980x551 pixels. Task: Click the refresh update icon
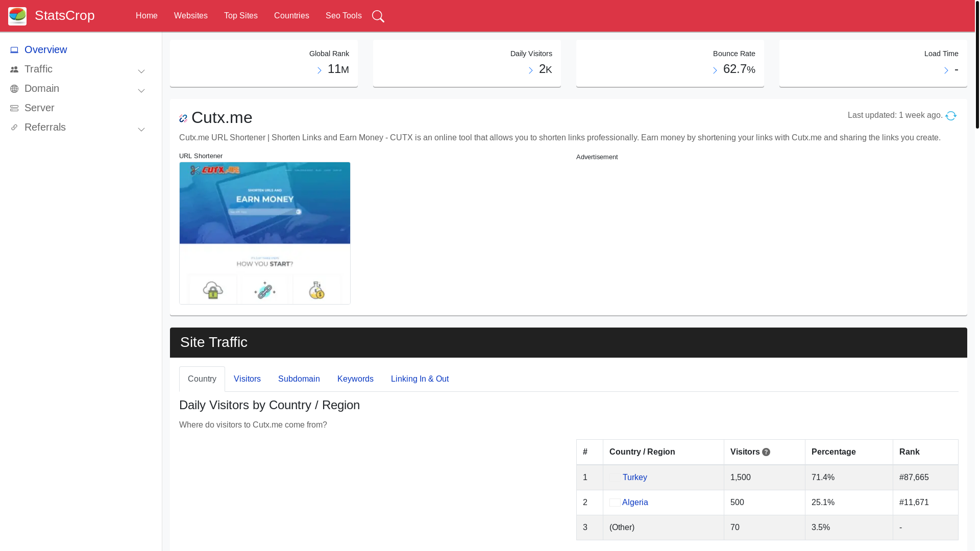[951, 116]
